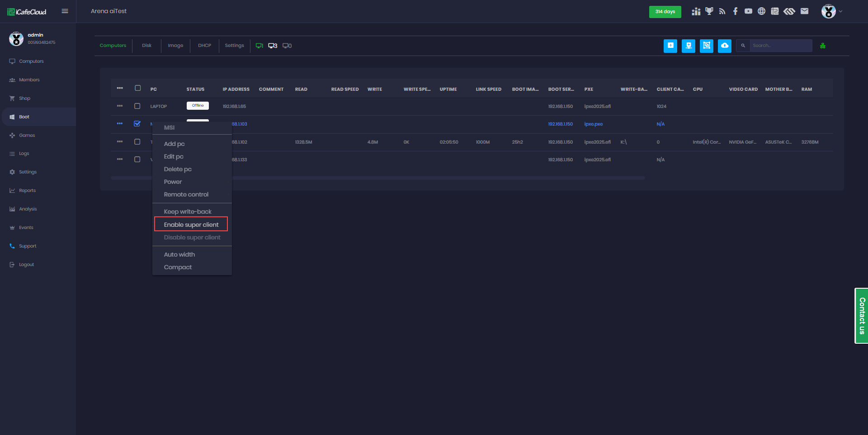
Task: Expand the admin profile dropdown arrow
Action: (x=840, y=11)
